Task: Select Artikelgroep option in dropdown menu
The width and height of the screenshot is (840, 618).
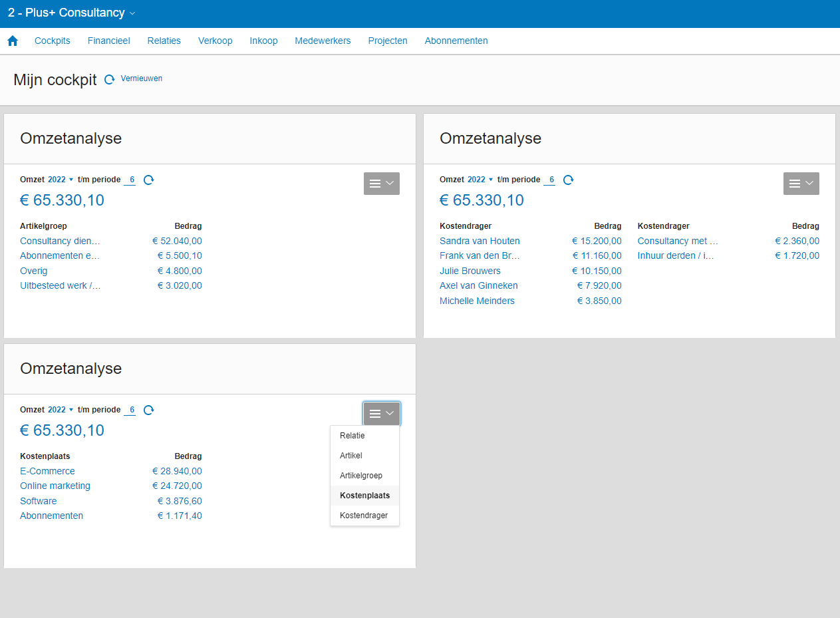Action: 361,476
